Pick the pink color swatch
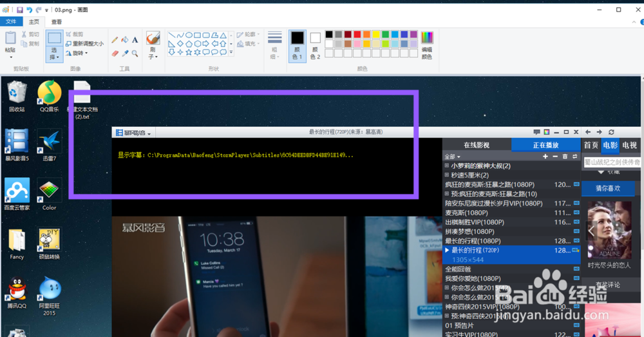Screen dimensions: 644x337 point(357,44)
